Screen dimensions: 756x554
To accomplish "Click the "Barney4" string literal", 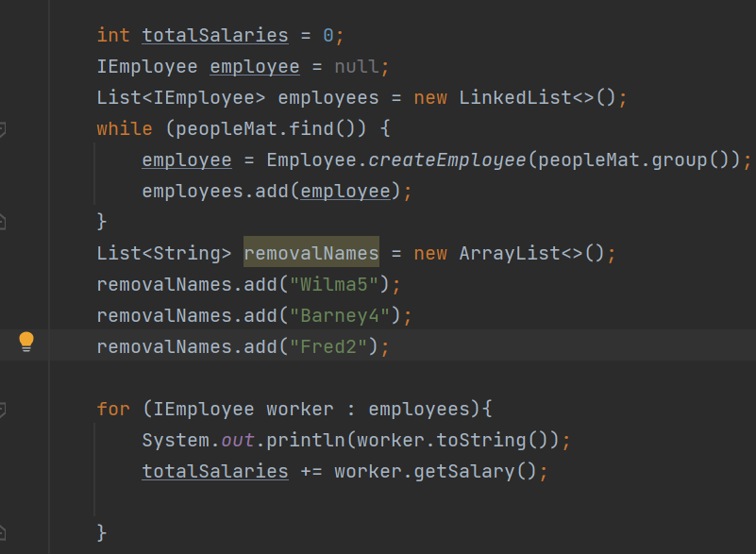I will (x=340, y=316).
